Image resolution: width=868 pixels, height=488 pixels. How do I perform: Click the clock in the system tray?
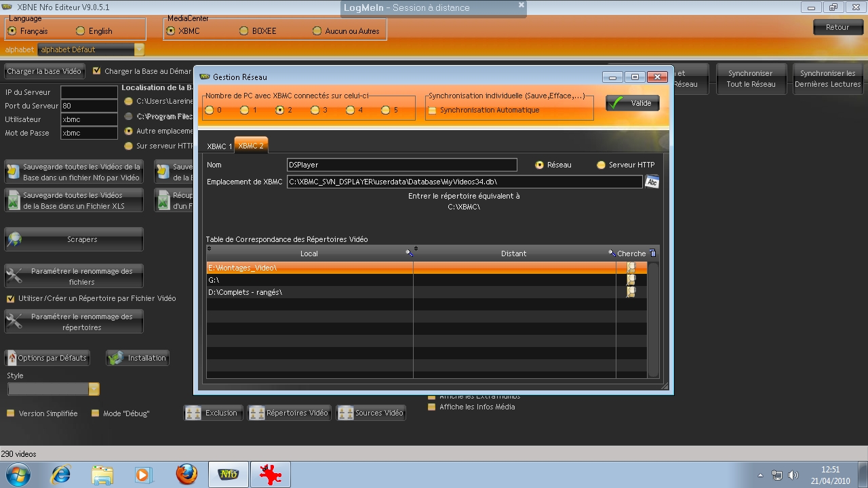pyautogui.click(x=830, y=474)
